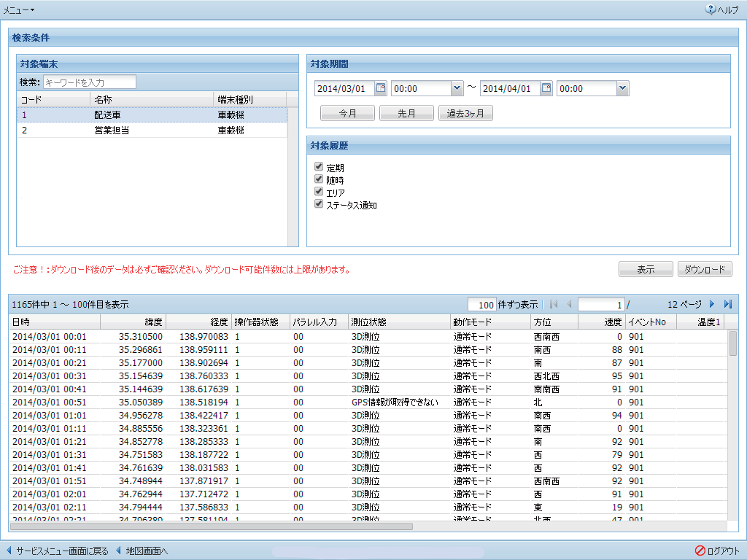
Task: Open the end date calendar picker
Action: pyautogui.click(x=546, y=88)
